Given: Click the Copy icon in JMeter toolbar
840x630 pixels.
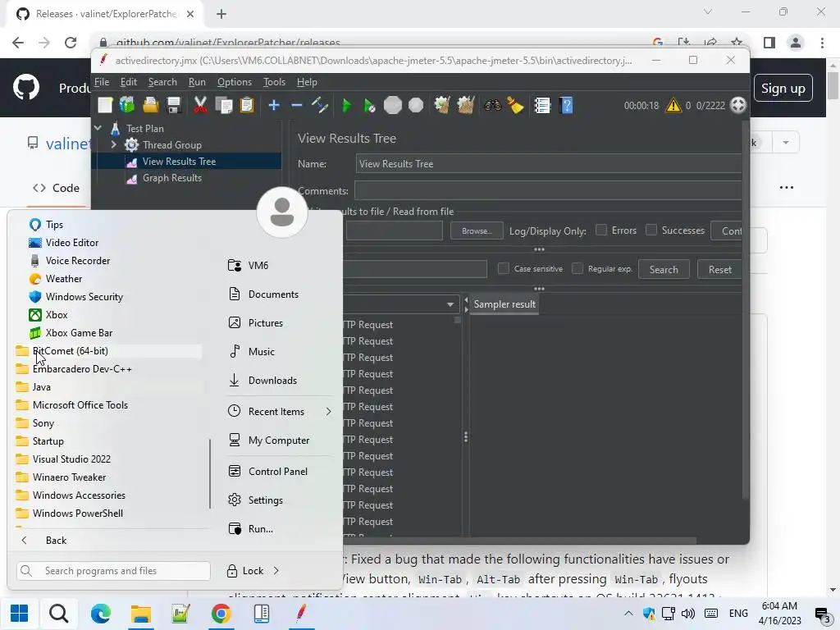Looking at the screenshot, I should (x=223, y=105).
